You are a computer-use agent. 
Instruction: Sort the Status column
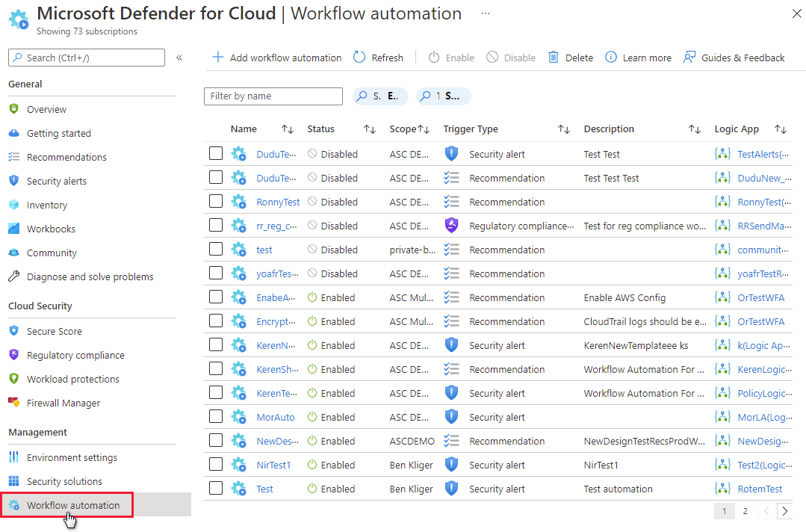pyautogui.click(x=369, y=129)
